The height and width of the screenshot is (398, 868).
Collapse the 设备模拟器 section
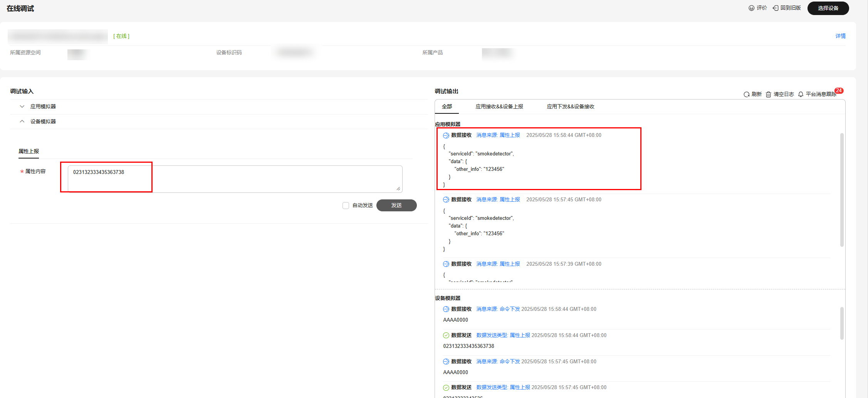coord(22,121)
